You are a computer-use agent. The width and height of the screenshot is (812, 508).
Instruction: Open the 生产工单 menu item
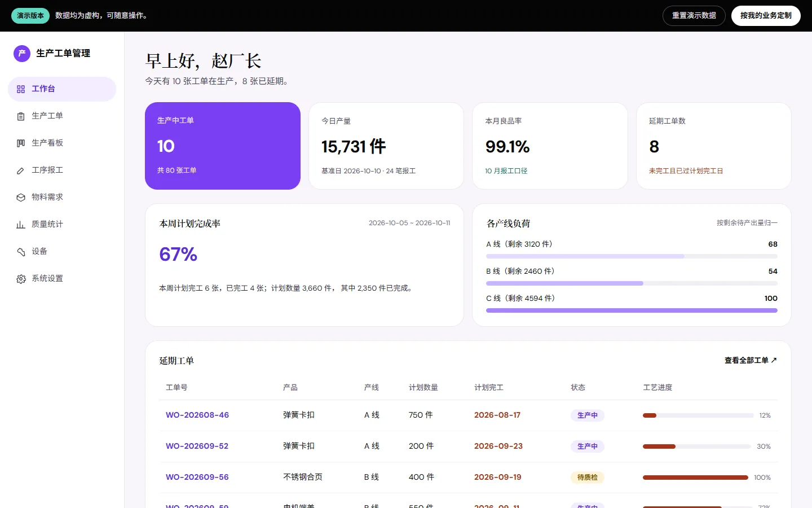(62, 116)
